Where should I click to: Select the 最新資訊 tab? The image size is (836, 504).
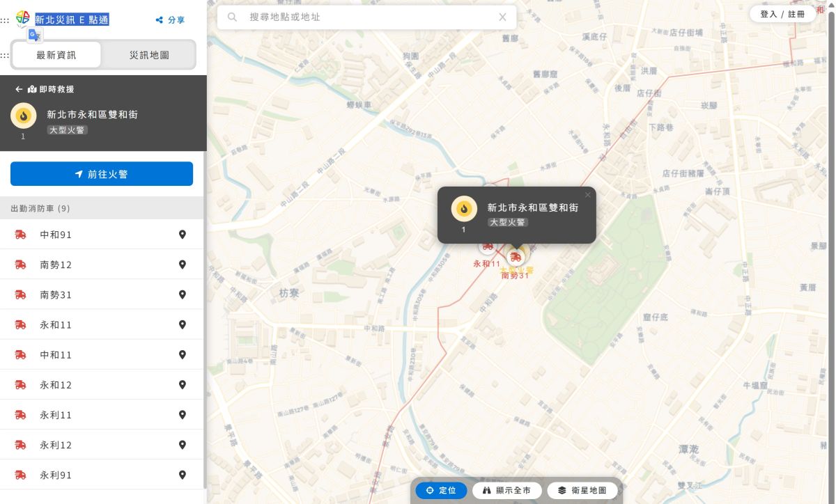pos(56,55)
